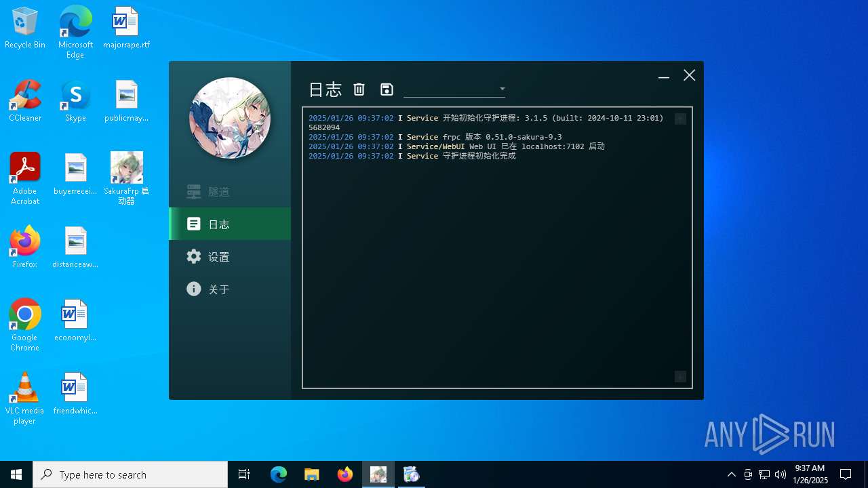This screenshot has height=488, width=868.
Task: Click the frpc version log line
Action: [435, 137]
